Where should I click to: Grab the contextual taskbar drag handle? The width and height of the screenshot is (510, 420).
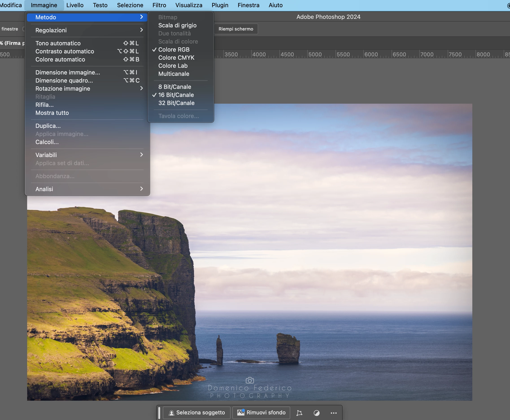pyautogui.click(x=159, y=413)
